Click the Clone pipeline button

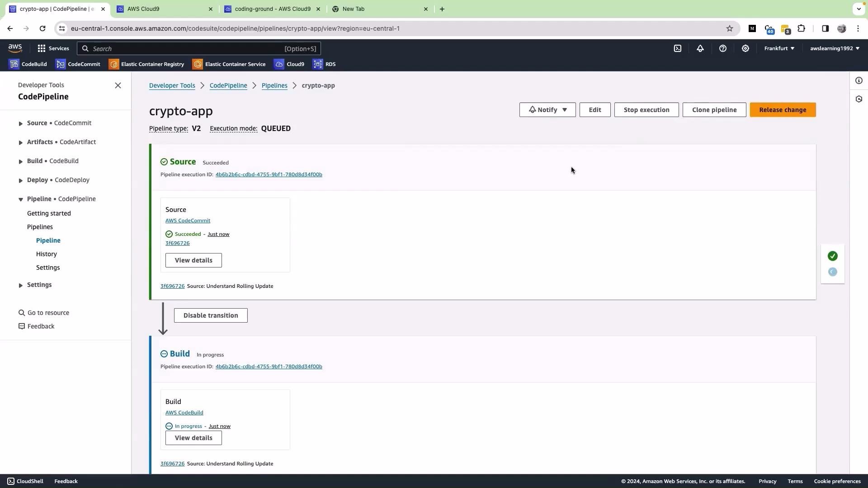pos(714,110)
